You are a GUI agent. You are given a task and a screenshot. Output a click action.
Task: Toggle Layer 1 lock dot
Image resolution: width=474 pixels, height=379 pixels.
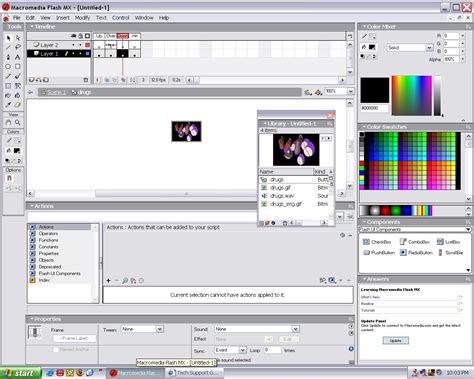pyautogui.click(x=80, y=53)
